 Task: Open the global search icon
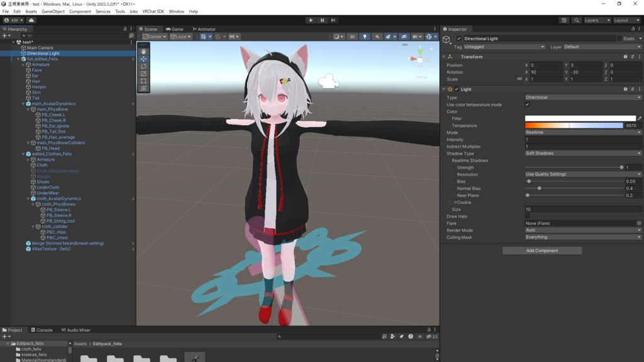tap(576, 20)
